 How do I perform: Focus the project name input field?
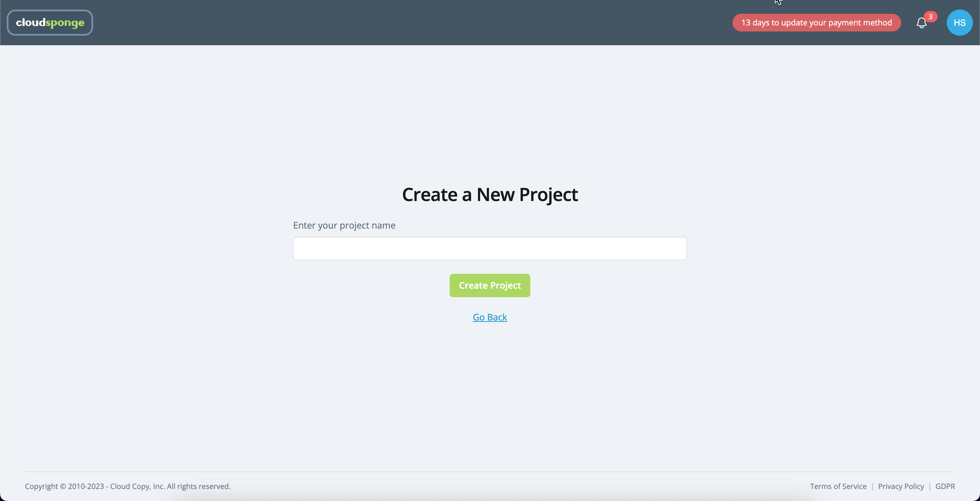pos(490,248)
